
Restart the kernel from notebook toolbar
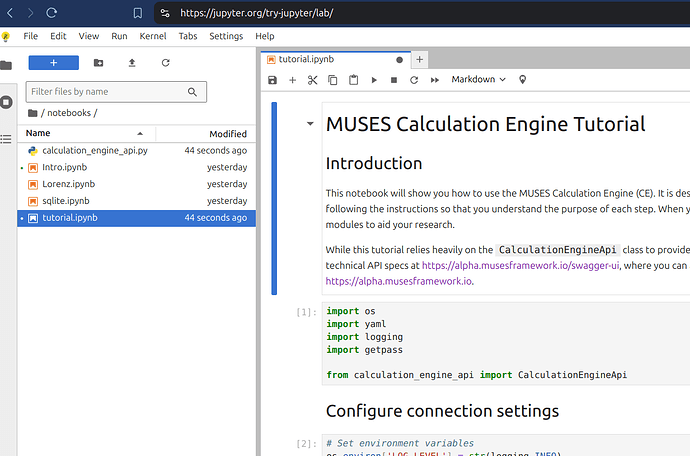coord(414,80)
